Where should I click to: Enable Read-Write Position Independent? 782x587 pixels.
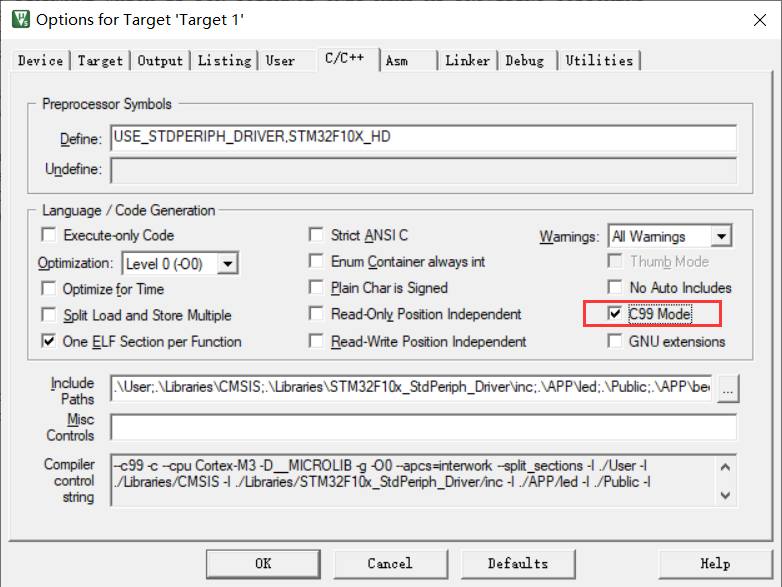316,341
